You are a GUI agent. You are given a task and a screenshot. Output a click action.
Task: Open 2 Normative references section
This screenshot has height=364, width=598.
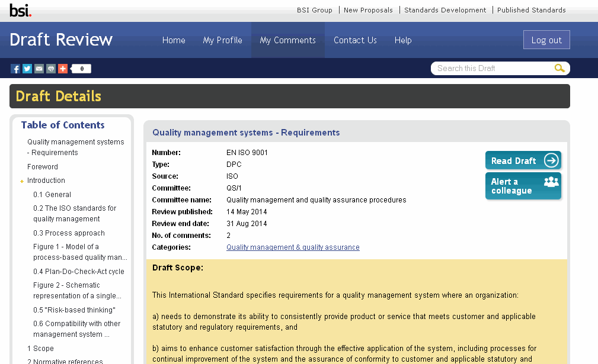click(65, 360)
